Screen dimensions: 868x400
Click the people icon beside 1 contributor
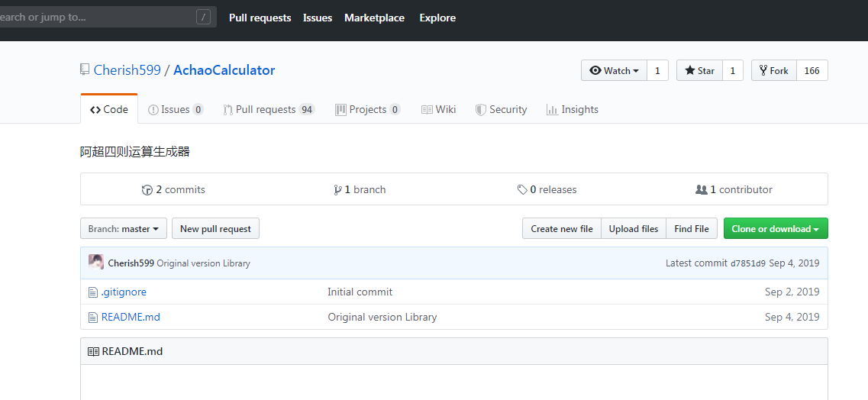coord(702,190)
